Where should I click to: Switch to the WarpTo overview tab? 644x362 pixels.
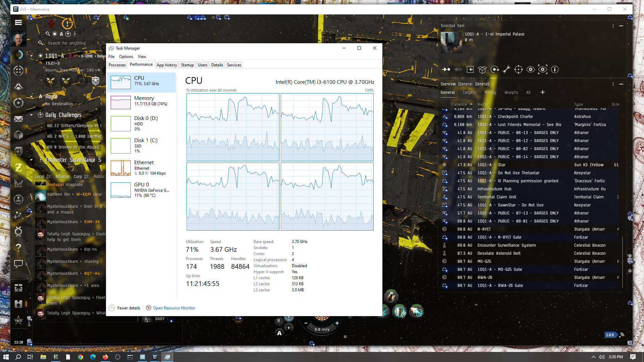tap(511, 93)
